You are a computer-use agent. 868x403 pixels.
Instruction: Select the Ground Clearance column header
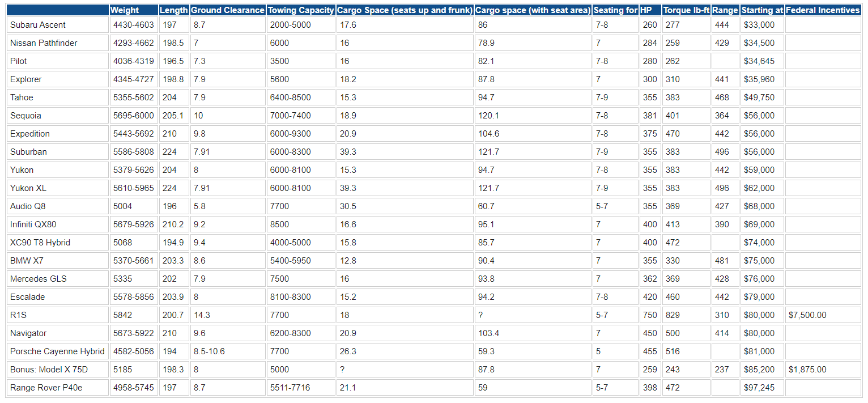pyautogui.click(x=228, y=10)
